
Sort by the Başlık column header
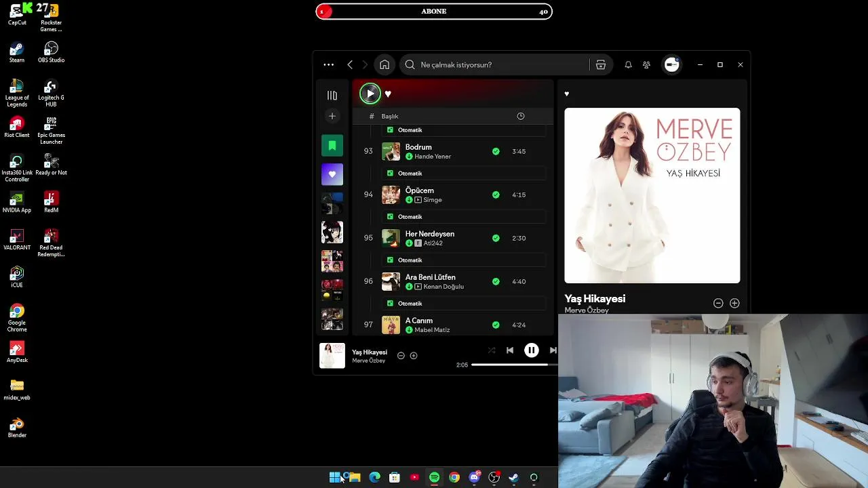(x=390, y=117)
